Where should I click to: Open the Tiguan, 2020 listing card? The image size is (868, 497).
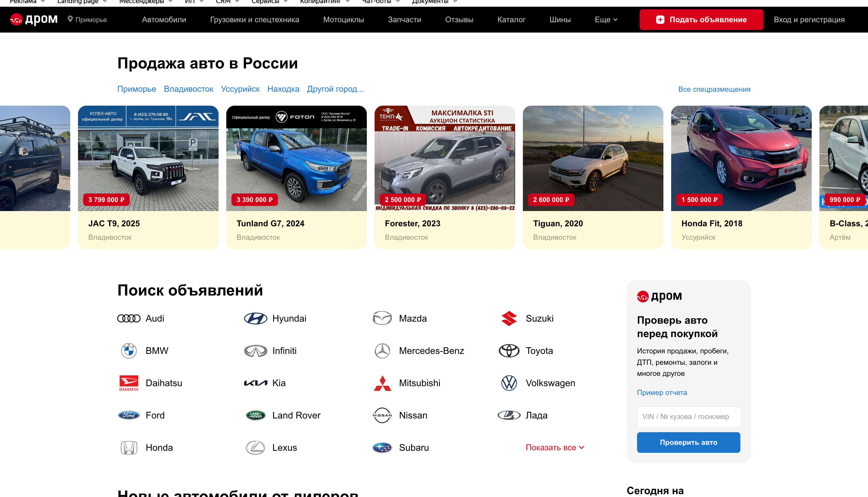593,177
